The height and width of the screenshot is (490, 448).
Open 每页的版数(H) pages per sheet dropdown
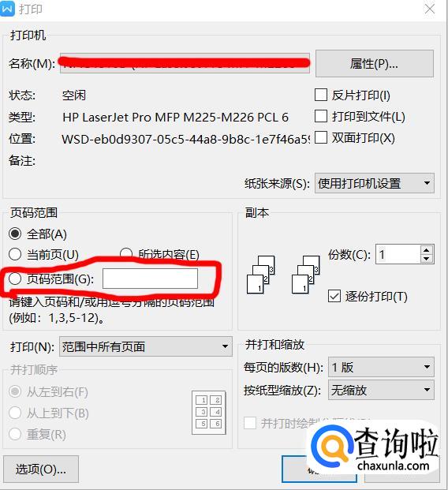pyautogui.click(x=381, y=367)
